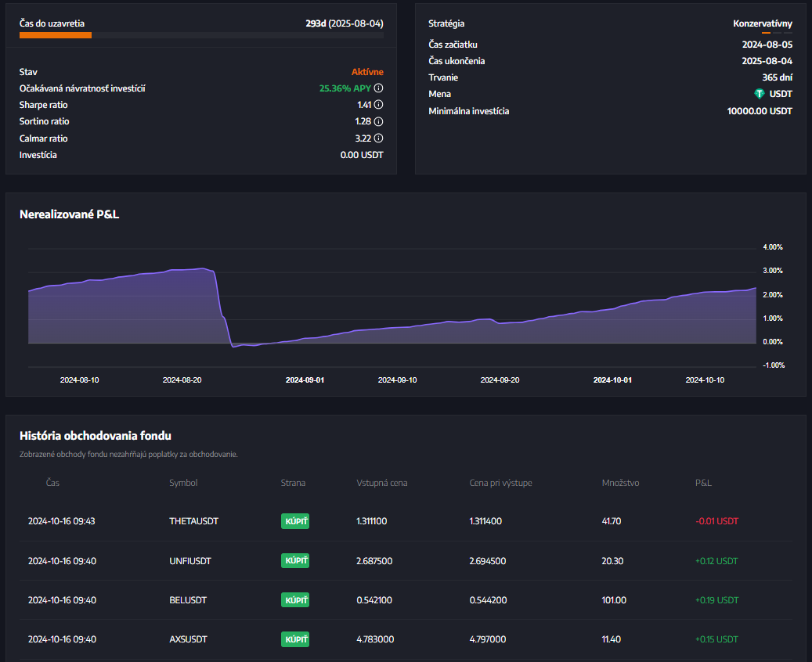Click the Množstvo column header
The height and width of the screenshot is (662, 812).
point(620,483)
